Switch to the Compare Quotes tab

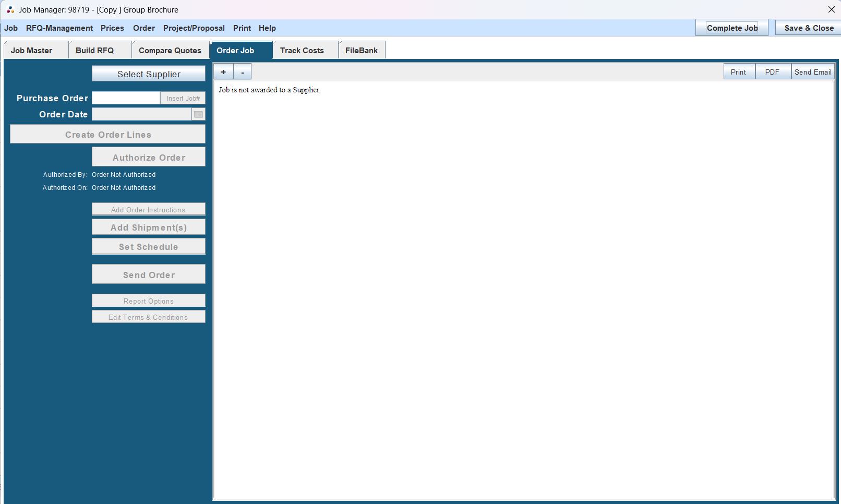(170, 51)
